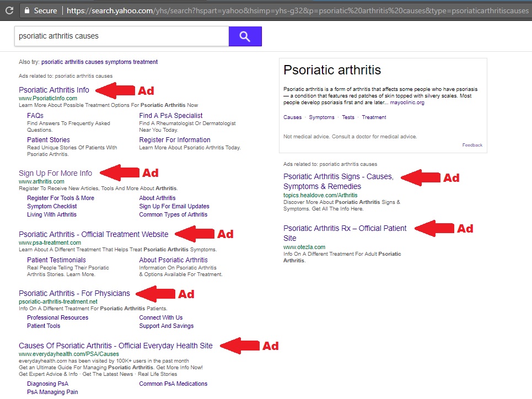Open the Common PsA Medications link
This screenshot has height=399, width=532.
coord(173,384)
